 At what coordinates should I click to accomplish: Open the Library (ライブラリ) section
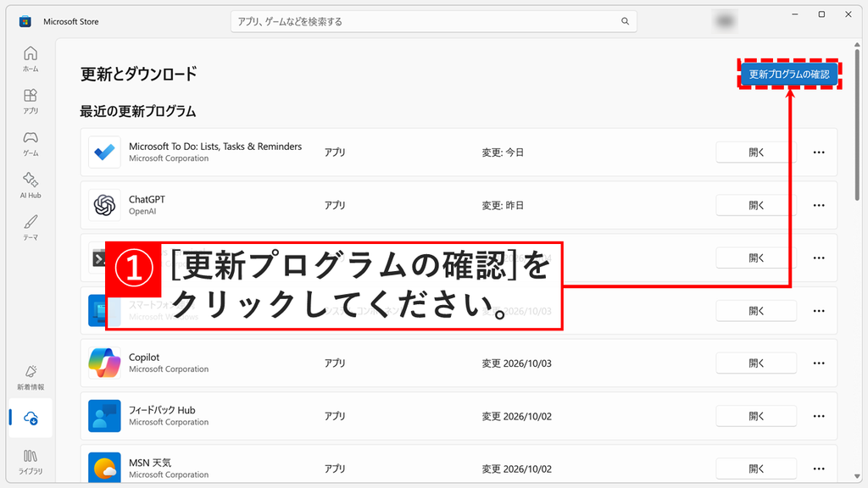(x=31, y=462)
